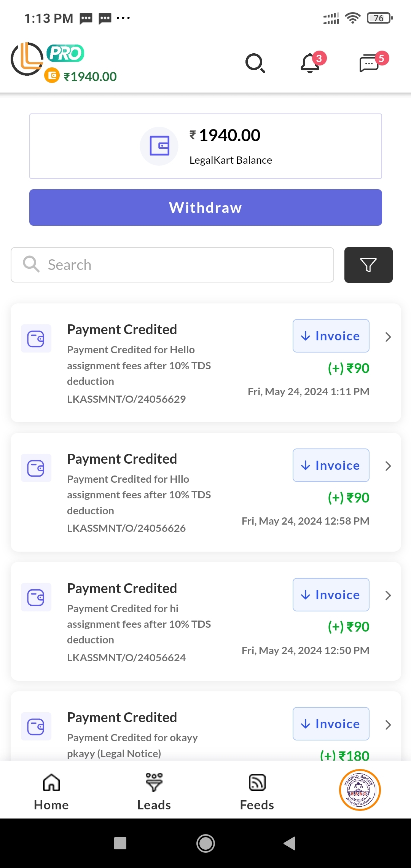Open the profile badge in bottom bar
The height and width of the screenshot is (868, 411).
(360, 790)
